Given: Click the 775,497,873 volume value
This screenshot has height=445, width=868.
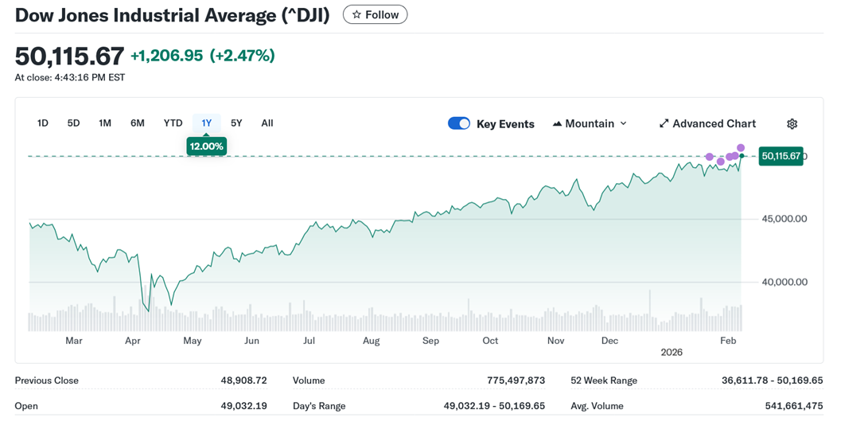Looking at the screenshot, I should coord(516,381).
